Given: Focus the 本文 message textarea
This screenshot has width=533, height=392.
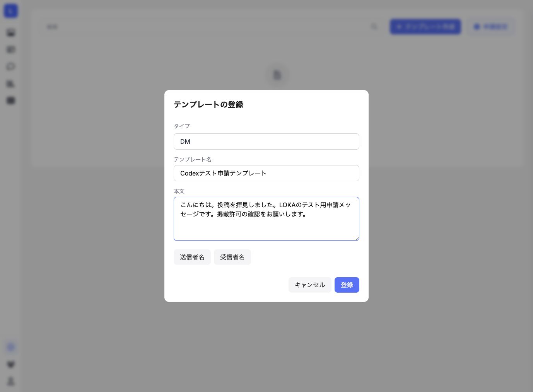Looking at the screenshot, I should [266, 219].
